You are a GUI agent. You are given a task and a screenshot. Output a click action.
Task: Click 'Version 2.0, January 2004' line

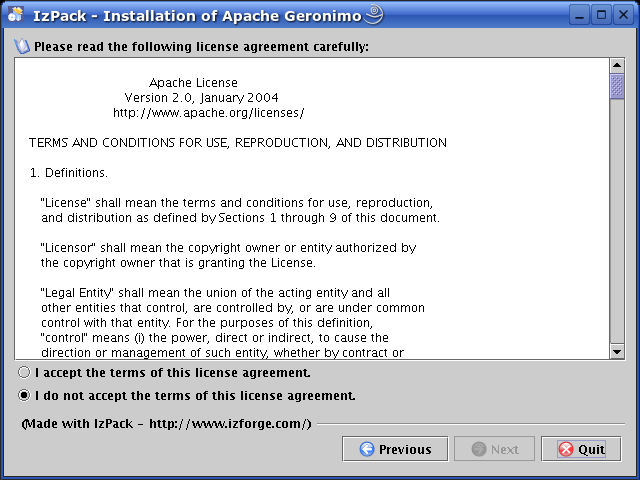point(201,98)
